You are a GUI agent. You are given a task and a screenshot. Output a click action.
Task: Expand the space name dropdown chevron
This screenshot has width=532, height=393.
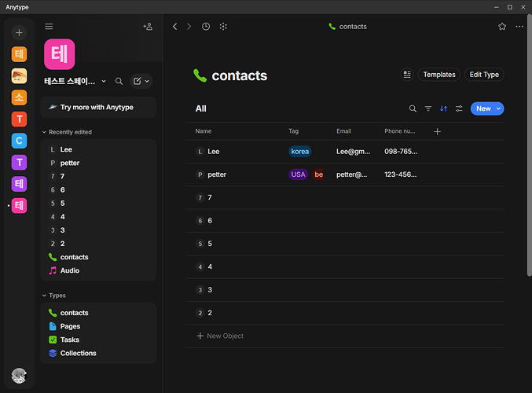104,81
